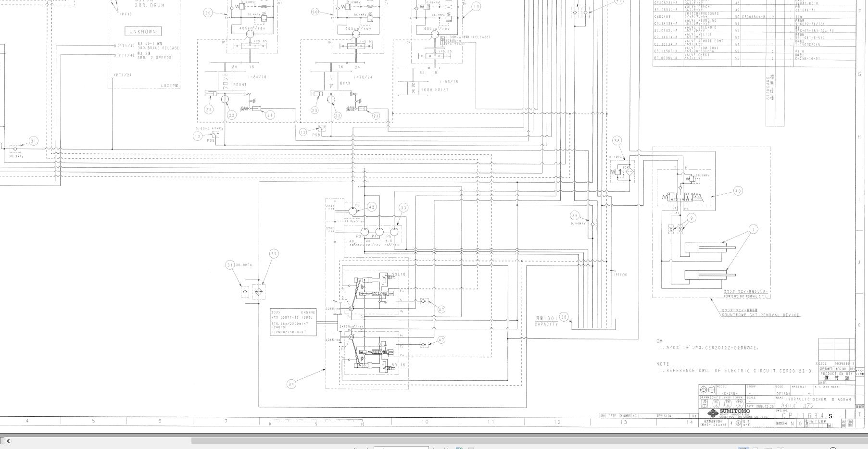The height and width of the screenshot is (449, 868).
Task: Select the projection symbol beside the MODEL field
Action: tap(707, 390)
